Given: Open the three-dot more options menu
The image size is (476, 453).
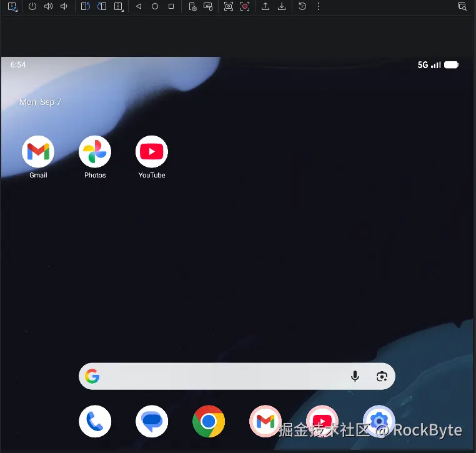Looking at the screenshot, I should tap(319, 6).
